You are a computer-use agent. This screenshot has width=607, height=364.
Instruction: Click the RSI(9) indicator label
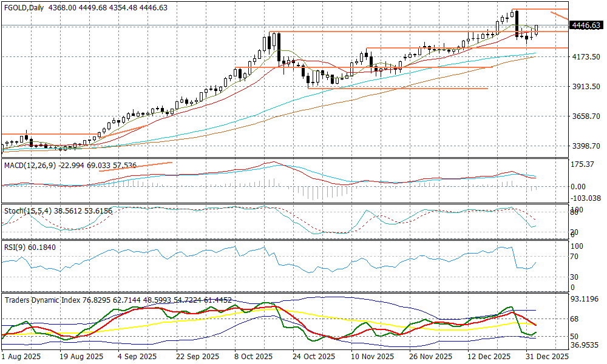click(16, 247)
